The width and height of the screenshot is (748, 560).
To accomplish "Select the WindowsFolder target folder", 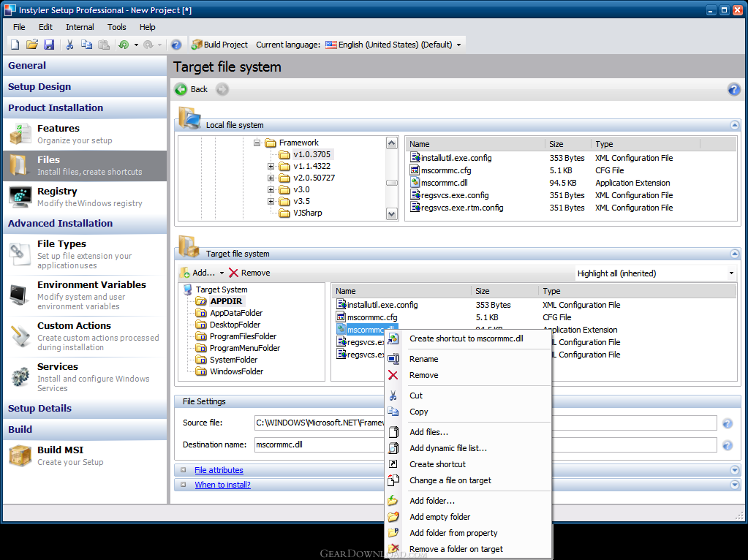I will click(x=229, y=371).
